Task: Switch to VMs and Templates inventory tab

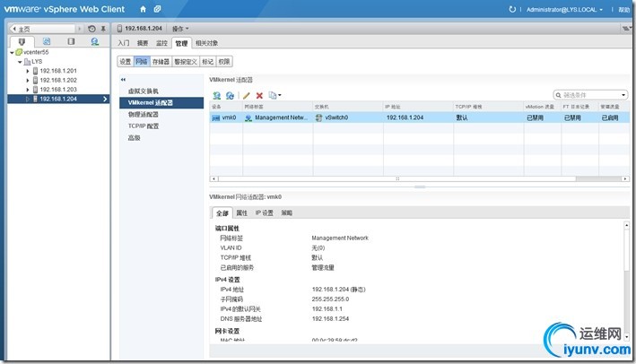Action: (x=47, y=41)
